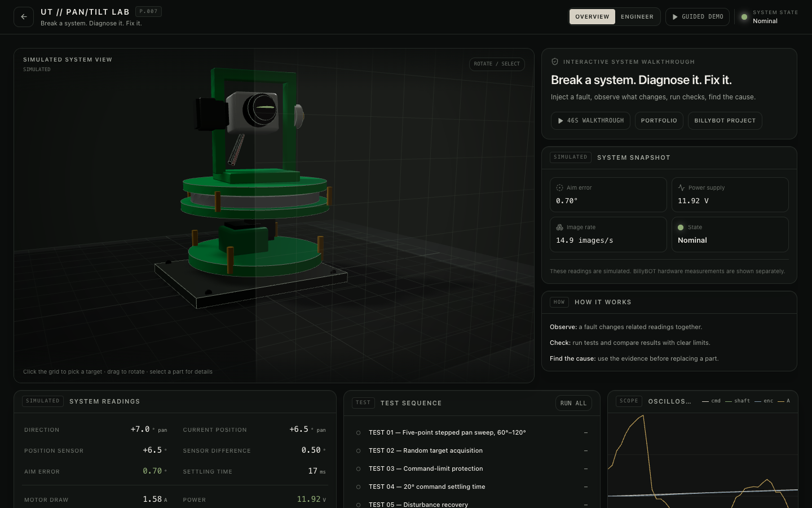This screenshot has height=508, width=812.
Task: Click the Run All tests button
Action: tap(573, 403)
